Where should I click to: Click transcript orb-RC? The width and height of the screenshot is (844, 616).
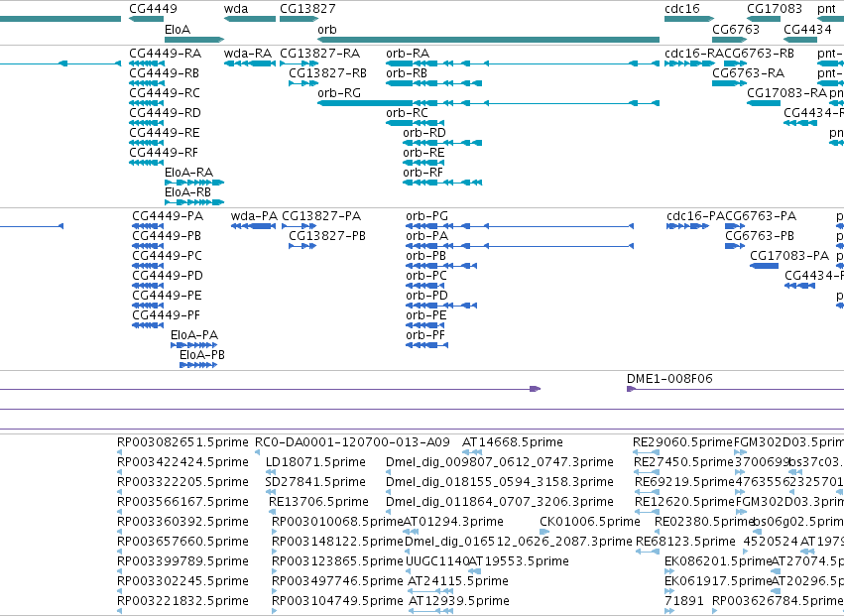[415, 123]
